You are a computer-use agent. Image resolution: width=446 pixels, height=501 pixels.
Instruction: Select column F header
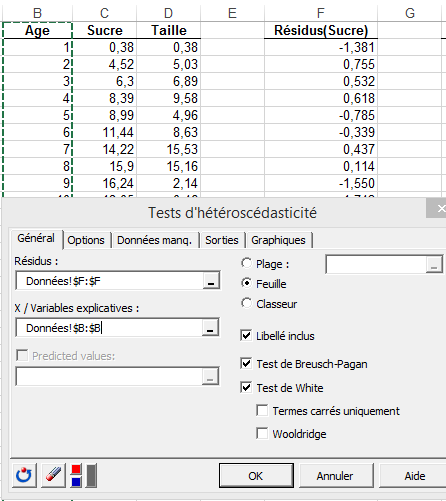click(321, 13)
